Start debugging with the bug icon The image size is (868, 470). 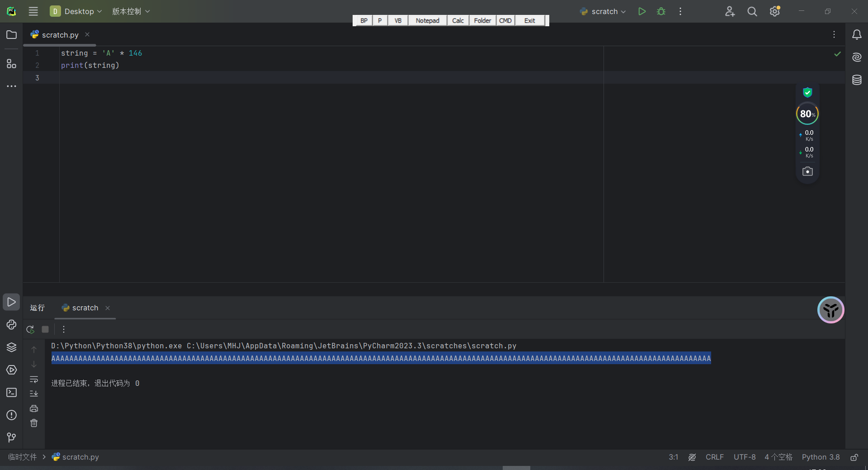point(661,11)
